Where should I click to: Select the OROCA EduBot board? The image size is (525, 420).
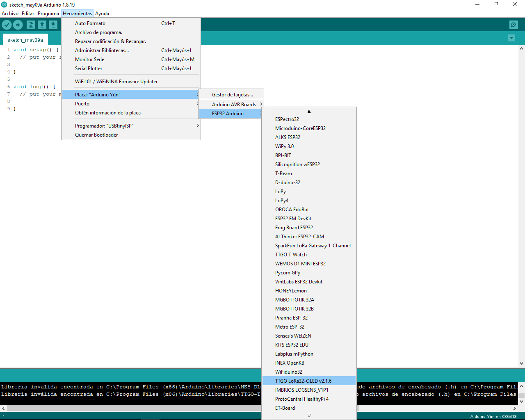click(309, 210)
